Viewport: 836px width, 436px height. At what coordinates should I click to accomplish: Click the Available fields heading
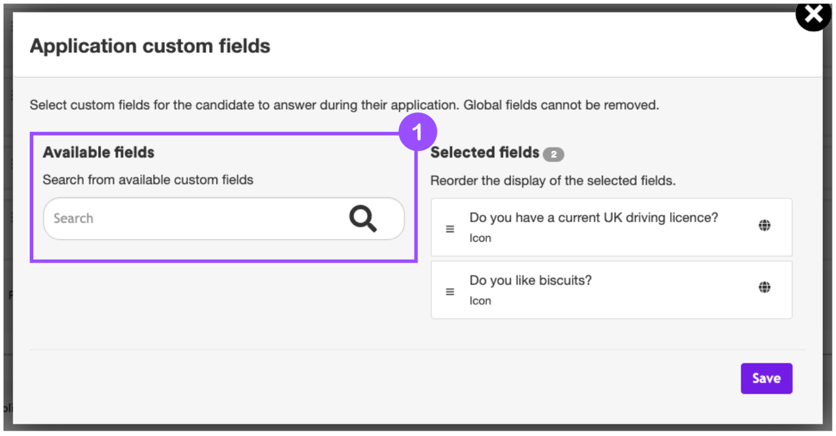[98, 153]
